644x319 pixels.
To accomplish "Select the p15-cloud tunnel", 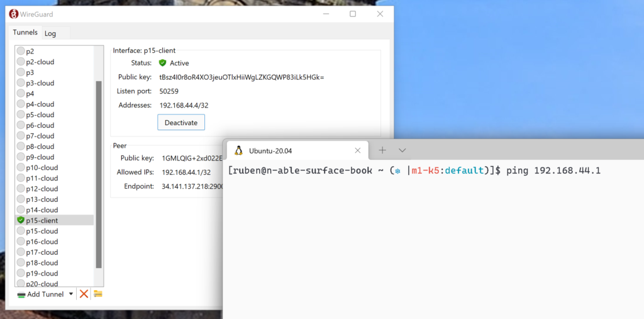I will [x=42, y=231].
